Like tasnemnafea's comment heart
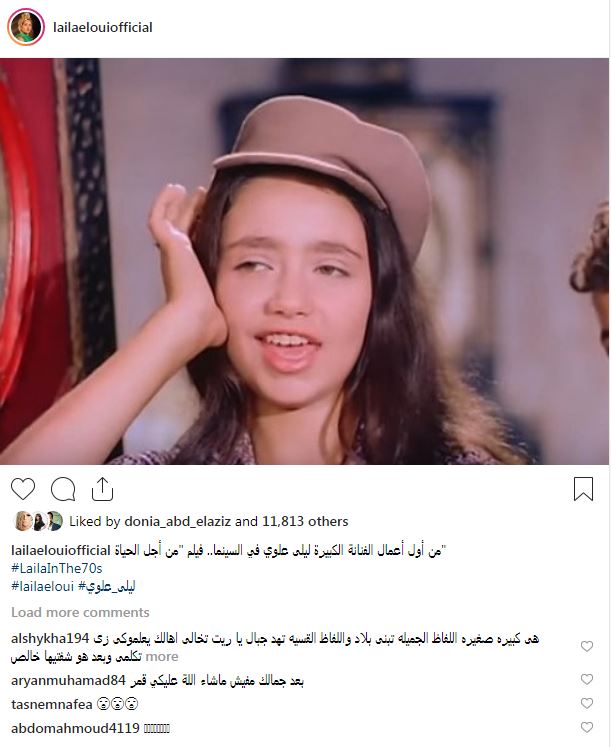611x747 pixels. [587, 703]
